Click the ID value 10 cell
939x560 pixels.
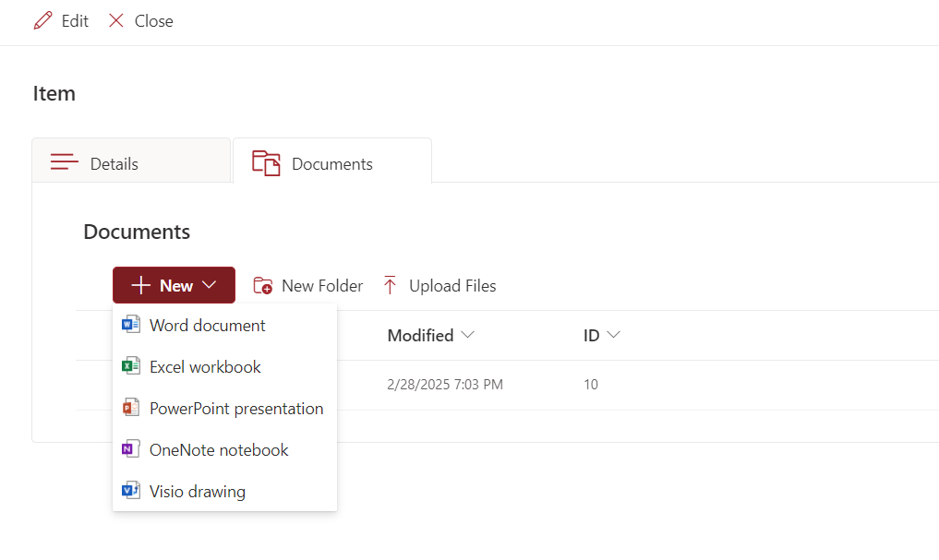pos(591,385)
